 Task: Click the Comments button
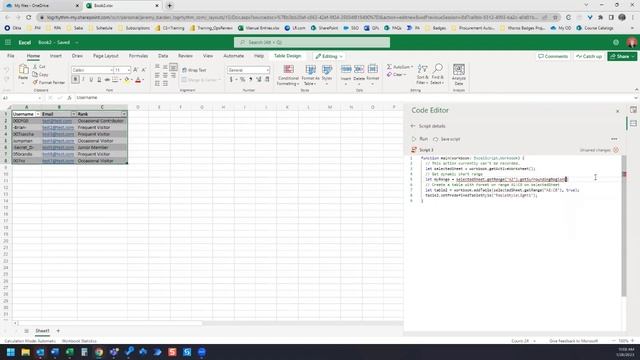553,56
